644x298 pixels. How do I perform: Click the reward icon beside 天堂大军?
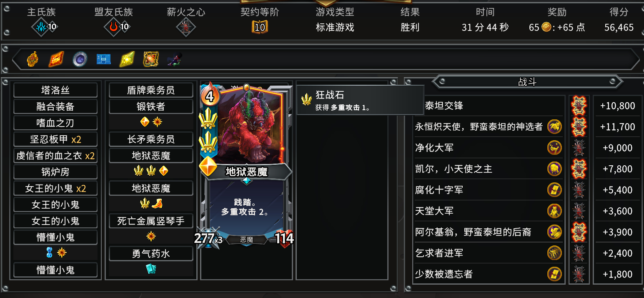(x=554, y=211)
